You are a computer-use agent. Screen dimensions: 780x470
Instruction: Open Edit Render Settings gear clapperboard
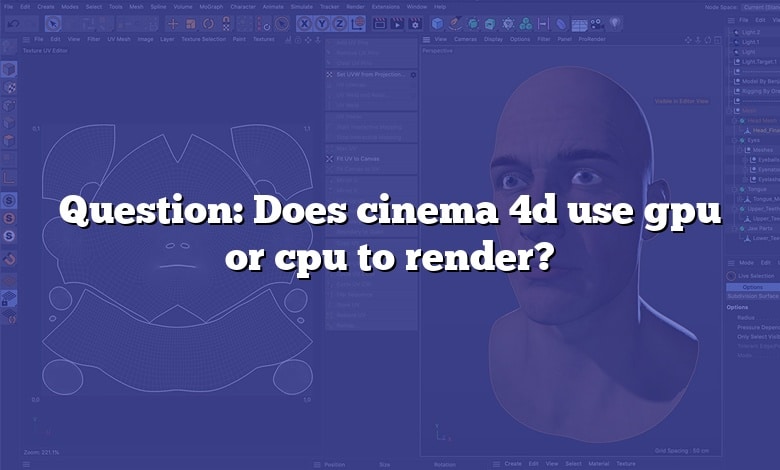click(415, 23)
